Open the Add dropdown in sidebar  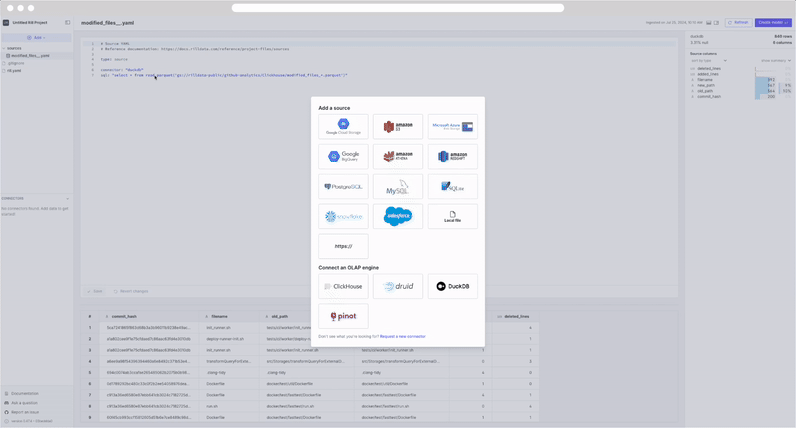pyautogui.click(x=36, y=38)
